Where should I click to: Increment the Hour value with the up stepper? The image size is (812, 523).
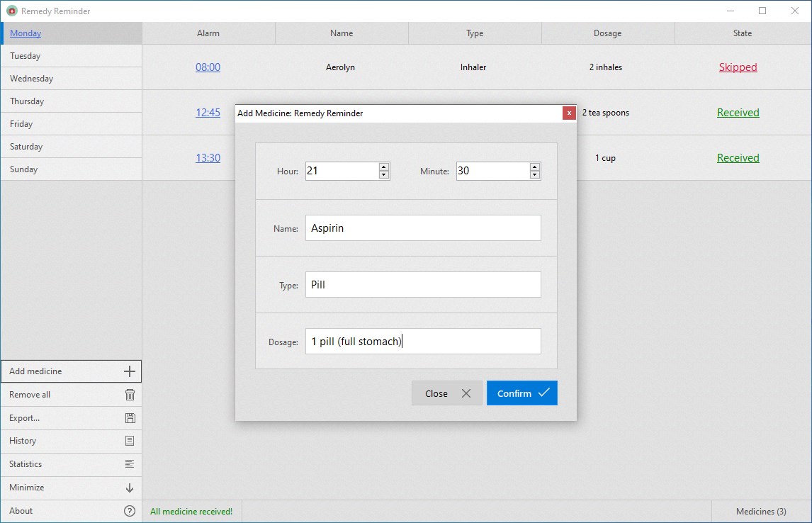pyautogui.click(x=383, y=167)
